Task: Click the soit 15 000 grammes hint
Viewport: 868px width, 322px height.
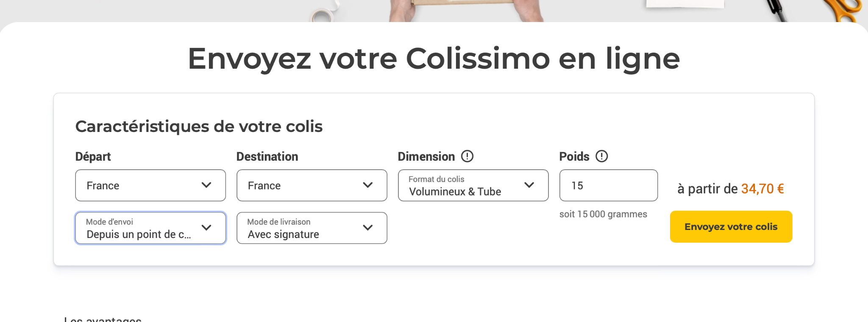Action: 603,214
